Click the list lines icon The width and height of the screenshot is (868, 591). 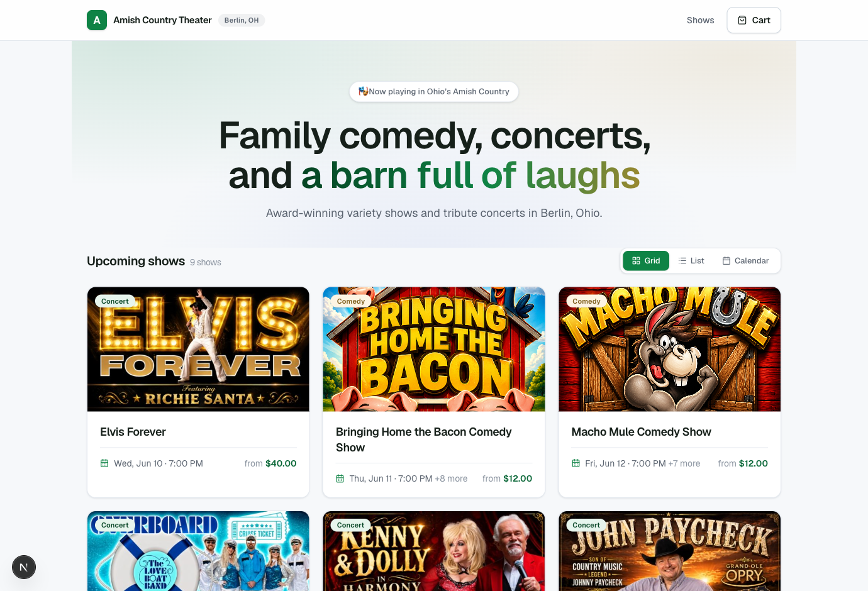coord(682,261)
